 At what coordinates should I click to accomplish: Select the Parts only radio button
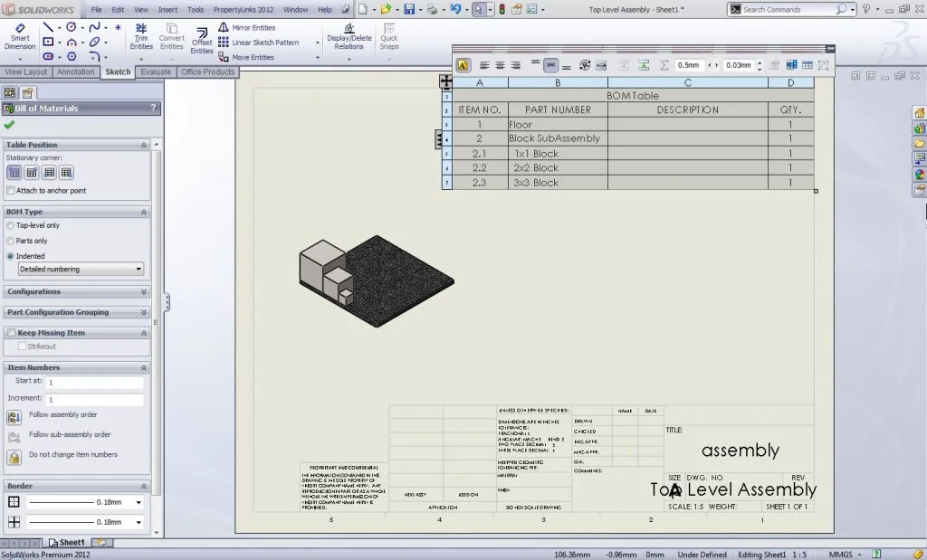(10, 241)
